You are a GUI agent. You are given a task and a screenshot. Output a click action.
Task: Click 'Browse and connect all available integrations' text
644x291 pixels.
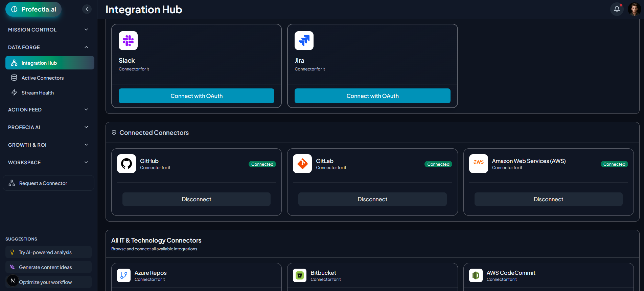154,249
